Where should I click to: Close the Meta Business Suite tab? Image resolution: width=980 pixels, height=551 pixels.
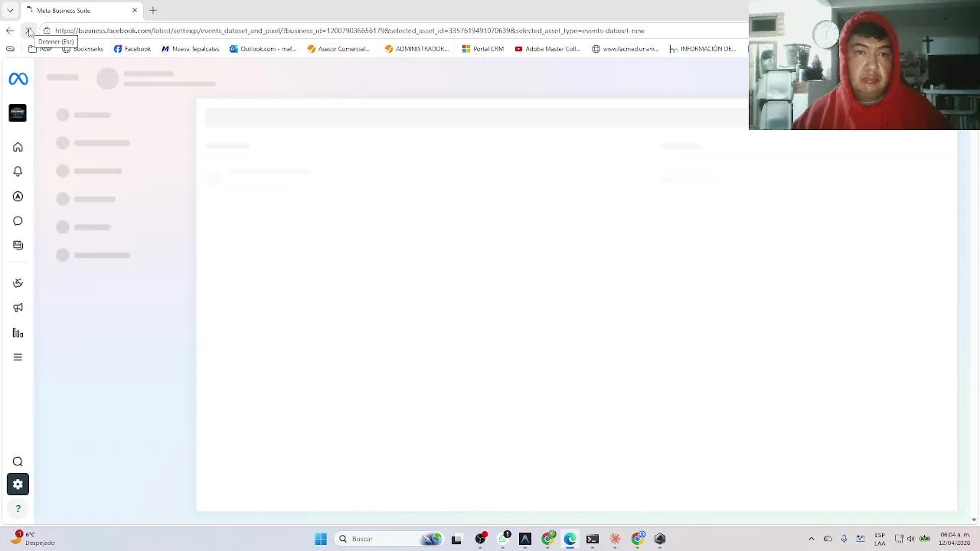[x=135, y=11]
